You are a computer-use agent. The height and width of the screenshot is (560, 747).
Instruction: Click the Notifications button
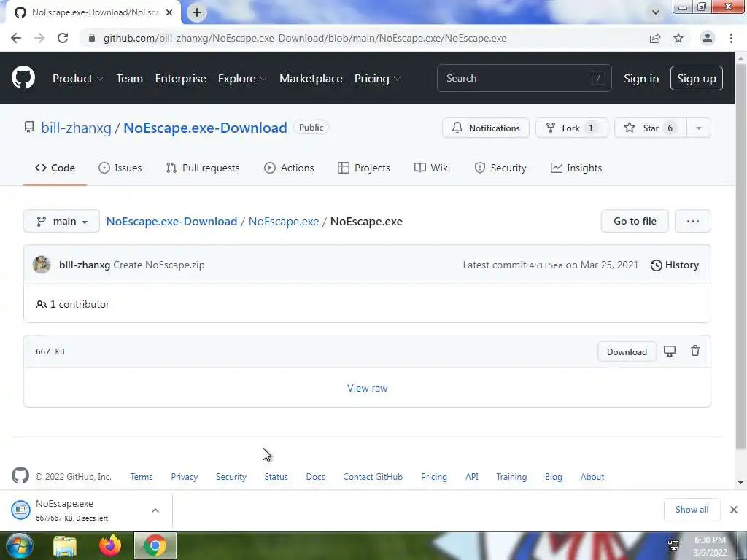point(485,128)
